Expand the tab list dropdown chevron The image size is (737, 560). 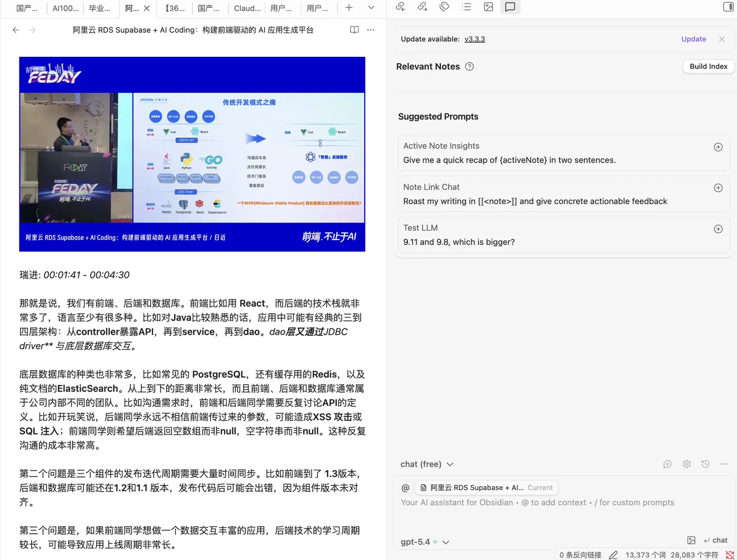[371, 7]
